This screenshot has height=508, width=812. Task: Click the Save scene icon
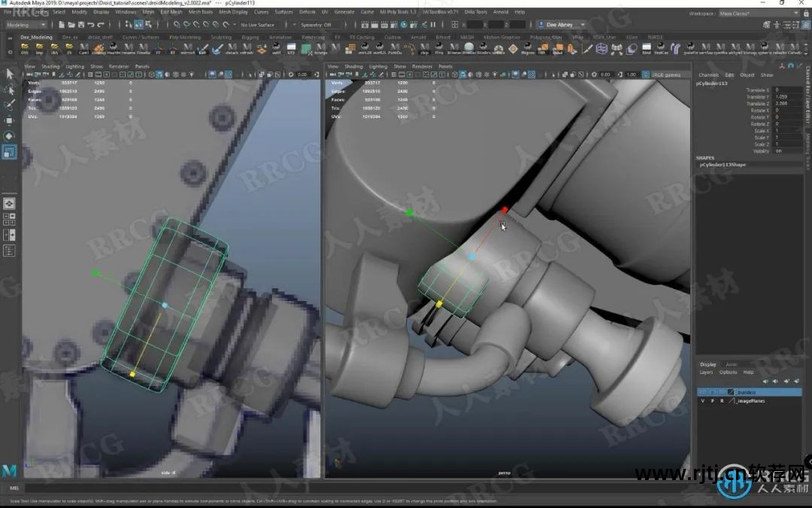click(x=80, y=25)
